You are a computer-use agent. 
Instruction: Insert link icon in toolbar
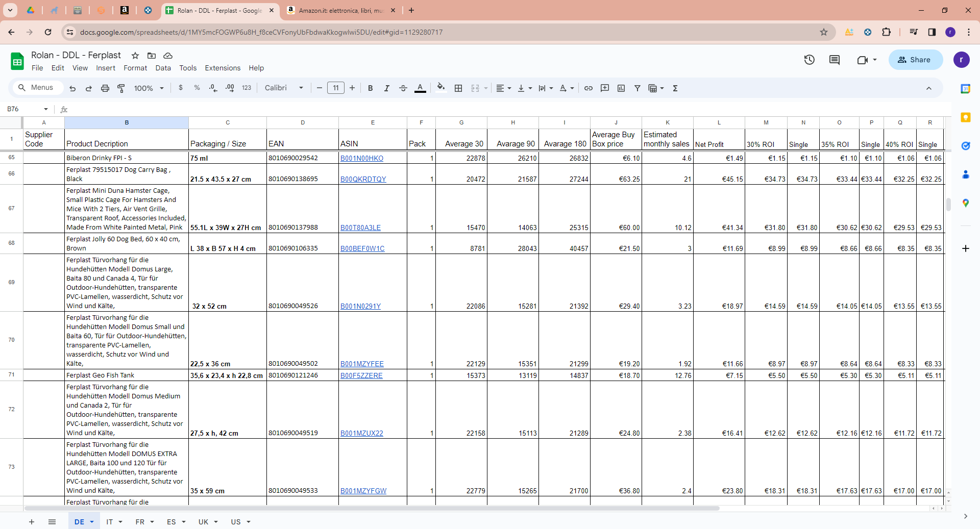[589, 88]
